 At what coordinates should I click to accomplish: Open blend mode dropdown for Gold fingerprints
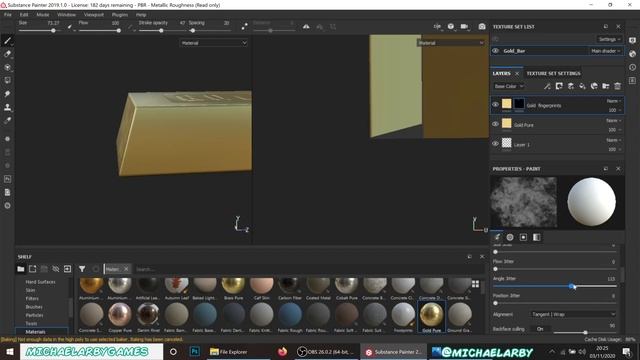coord(613,101)
